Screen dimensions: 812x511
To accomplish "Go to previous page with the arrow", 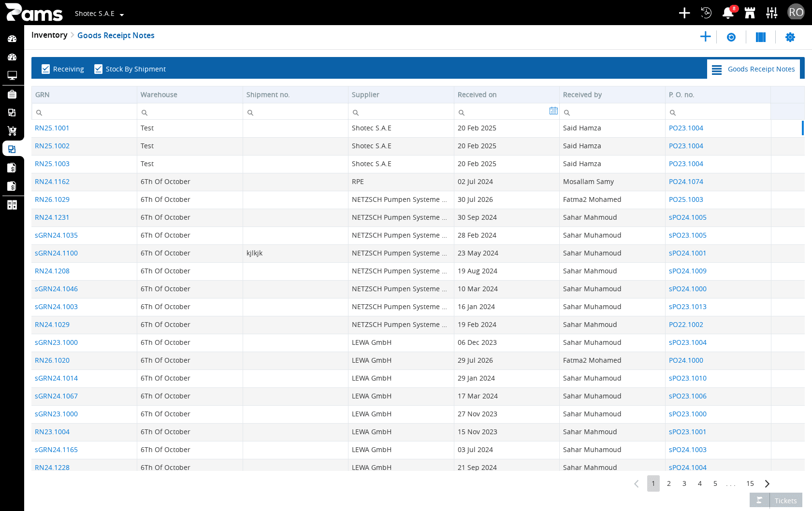I will (637, 483).
